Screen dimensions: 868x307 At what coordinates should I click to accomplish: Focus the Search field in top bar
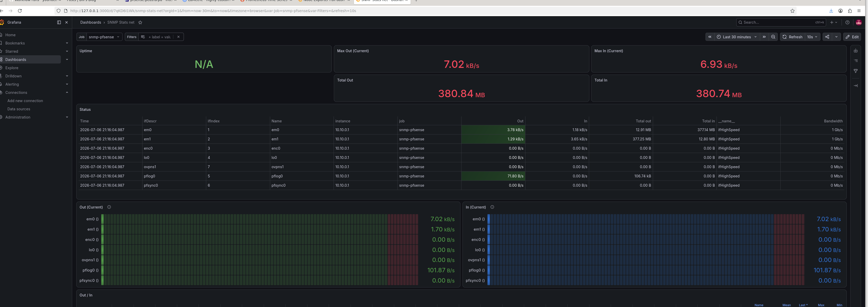pos(780,22)
